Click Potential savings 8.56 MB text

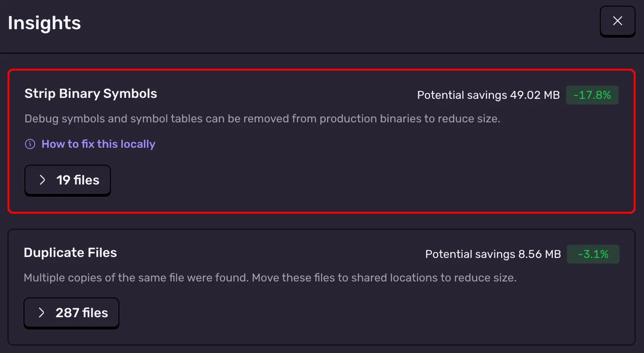493,254
